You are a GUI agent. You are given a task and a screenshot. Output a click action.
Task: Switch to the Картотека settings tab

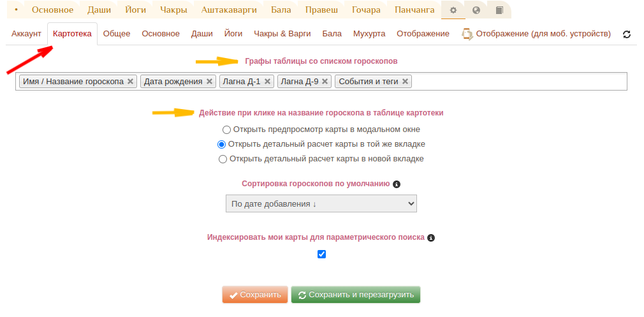(x=72, y=34)
